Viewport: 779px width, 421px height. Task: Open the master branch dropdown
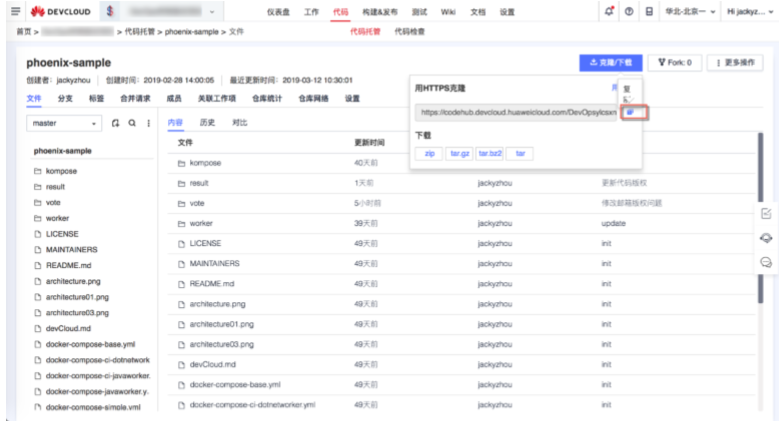coord(64,123)
